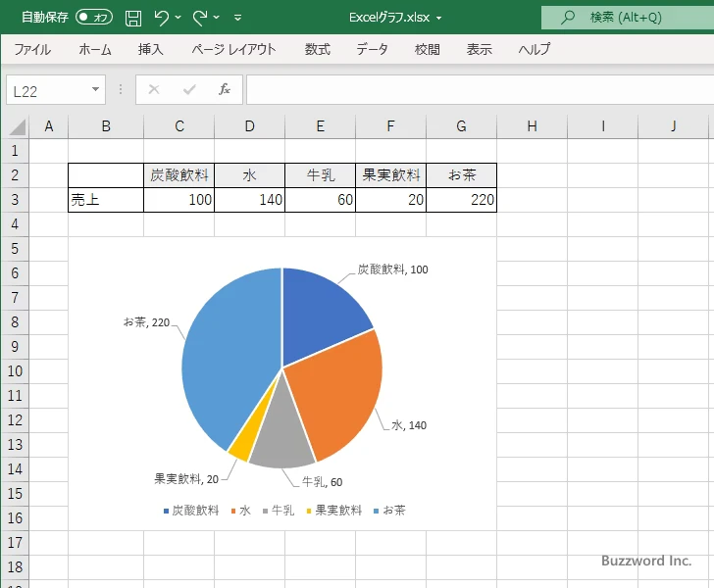Viewport: 714px width, 588px height.
Task: Select column G header
Action: click(x=461, y=126)
